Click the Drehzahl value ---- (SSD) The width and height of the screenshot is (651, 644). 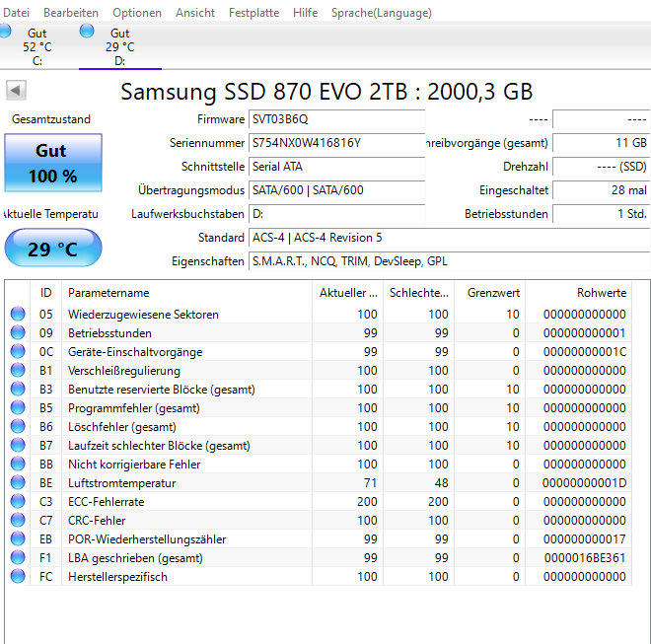601,167
